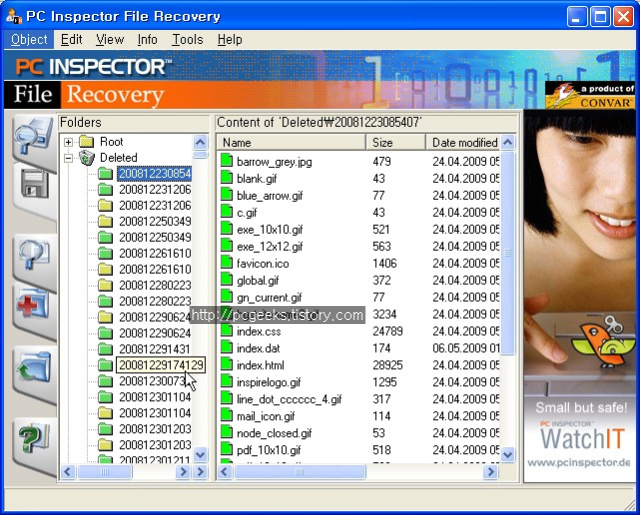Image resolution: width=640 pixels, height=515 pixels.
Task: Click the magnifier Find icon in sidebar
Action: [33, 254]
